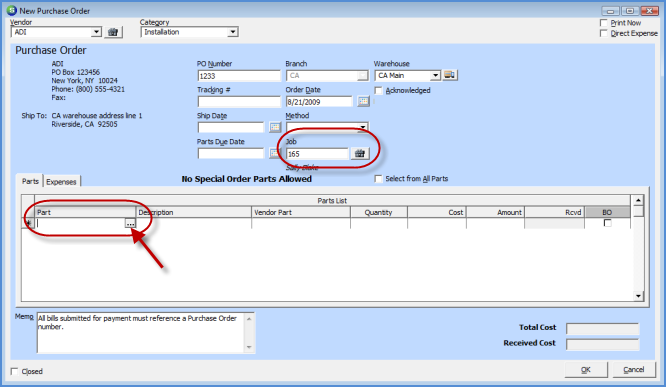Click the Rcvd column header
Viewport: 666px width, 387px height.
click(554, 212)
